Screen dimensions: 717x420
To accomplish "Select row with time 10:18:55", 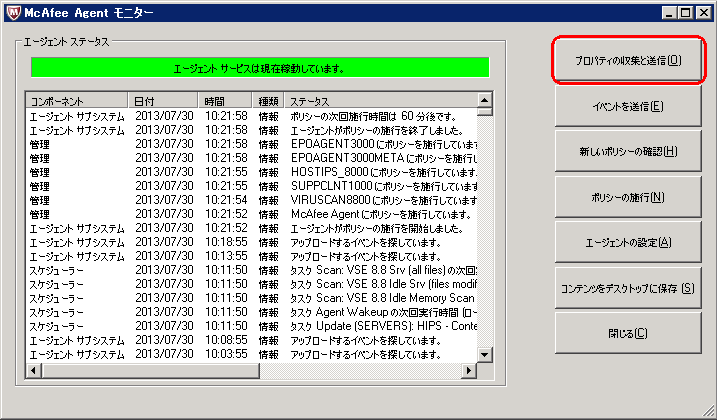I will tap(251, 242).
